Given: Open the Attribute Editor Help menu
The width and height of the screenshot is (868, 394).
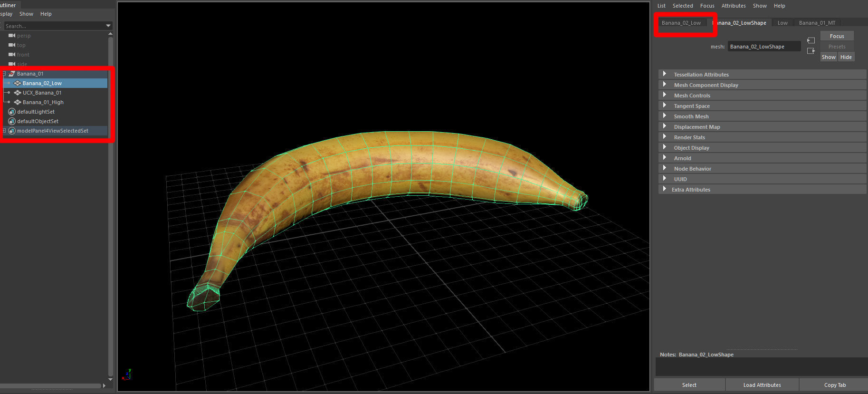Looking at the screenshot, I should click(x=779, y=6).
